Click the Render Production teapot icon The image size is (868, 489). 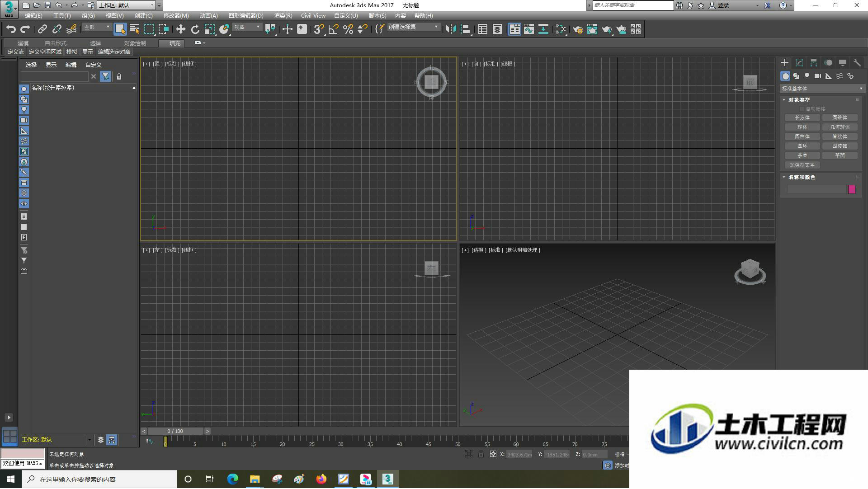coord(607,29)
